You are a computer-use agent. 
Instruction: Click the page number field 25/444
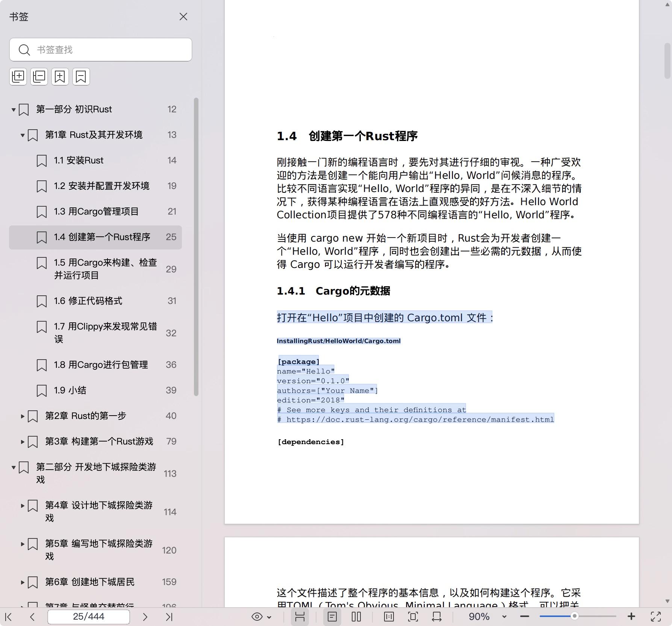click(89, 617)
